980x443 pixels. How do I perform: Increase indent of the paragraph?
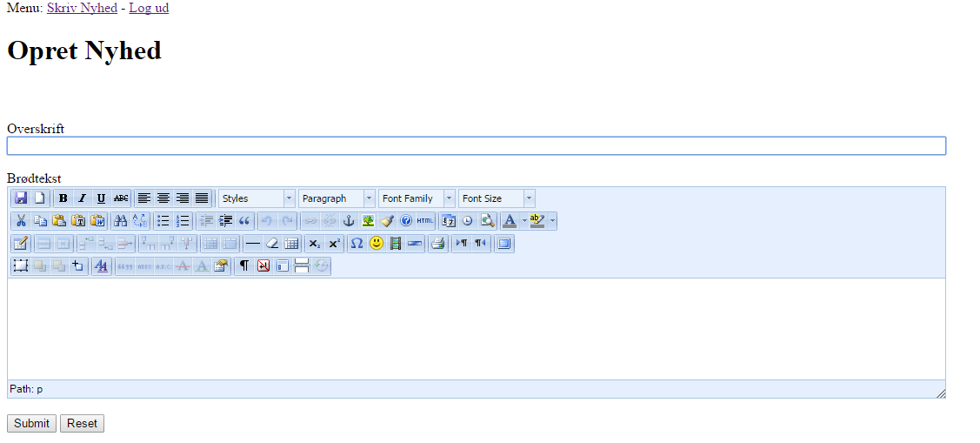pos(225,221)
